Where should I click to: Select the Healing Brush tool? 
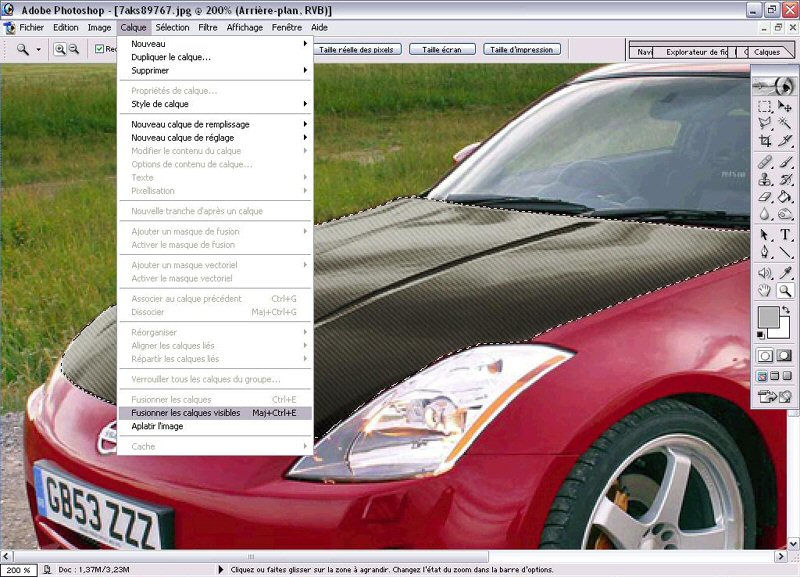coord(764,162)
